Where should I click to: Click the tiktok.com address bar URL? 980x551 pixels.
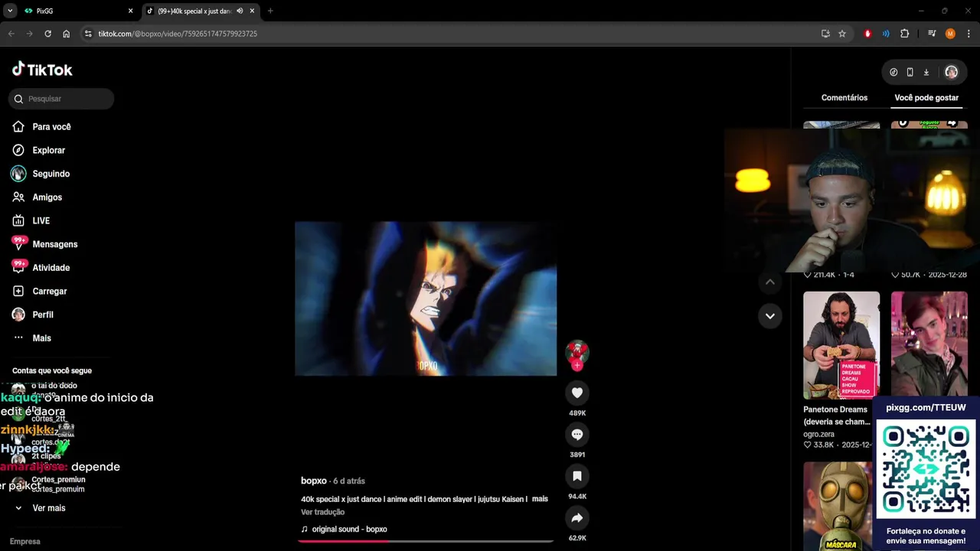(178, 34)
